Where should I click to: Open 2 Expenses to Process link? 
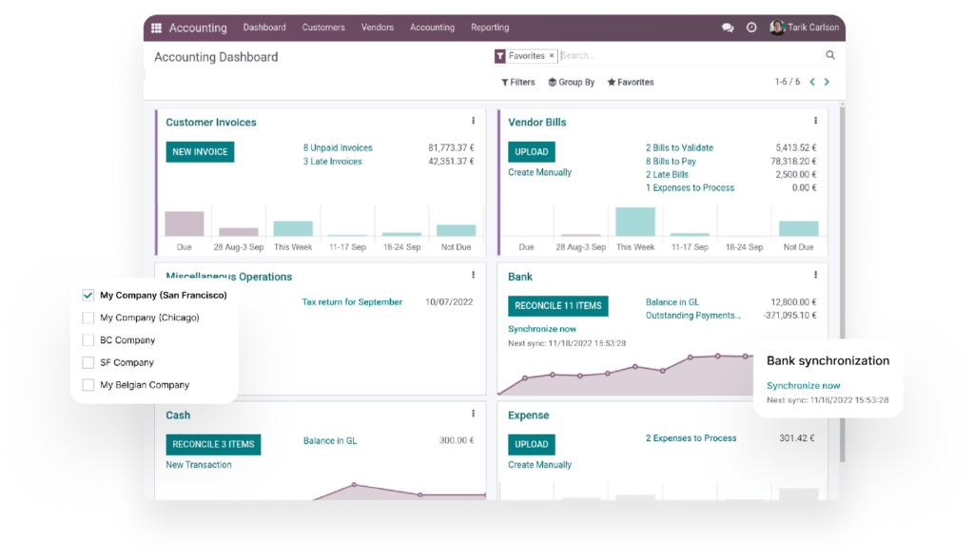pyautogui.click(x=691, y=438)
